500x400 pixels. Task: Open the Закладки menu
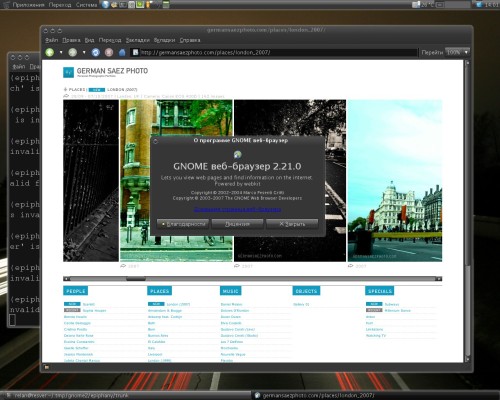[x=138, y=40]
